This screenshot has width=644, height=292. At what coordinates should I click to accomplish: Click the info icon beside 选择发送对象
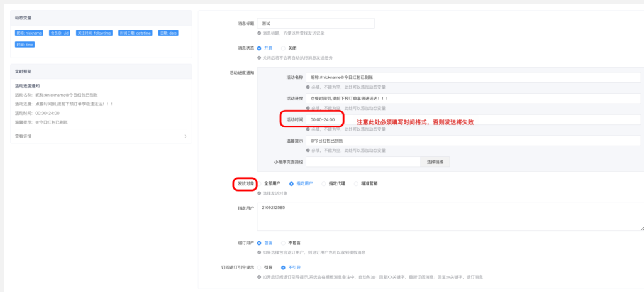(x=259, y=193)
